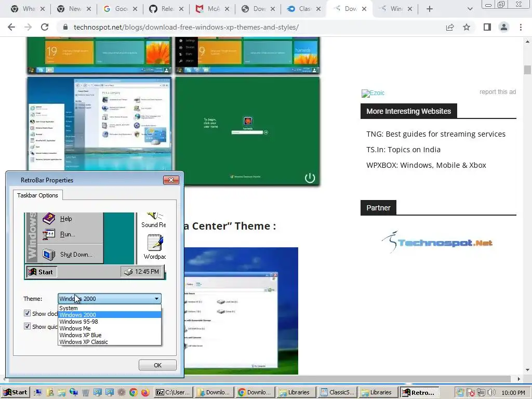The height and width of the screenshot is (399, 532).
Task: Reload the technospot.net page
Action: (45, 27)
